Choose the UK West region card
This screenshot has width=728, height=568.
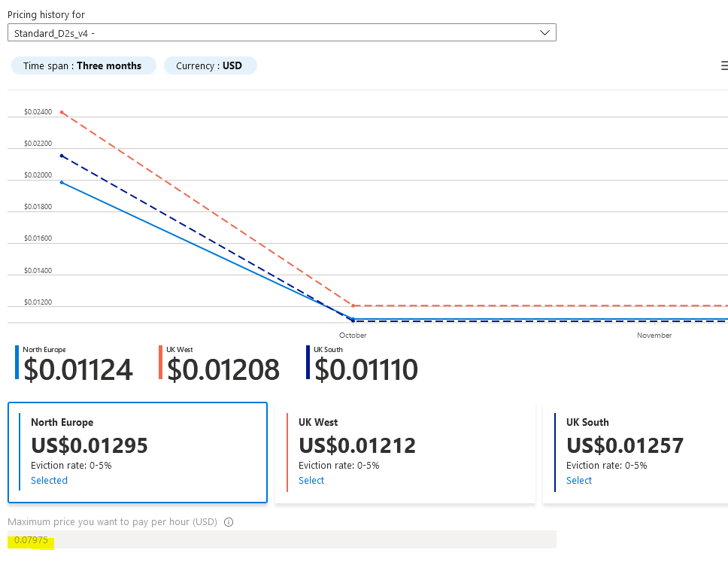405,452
